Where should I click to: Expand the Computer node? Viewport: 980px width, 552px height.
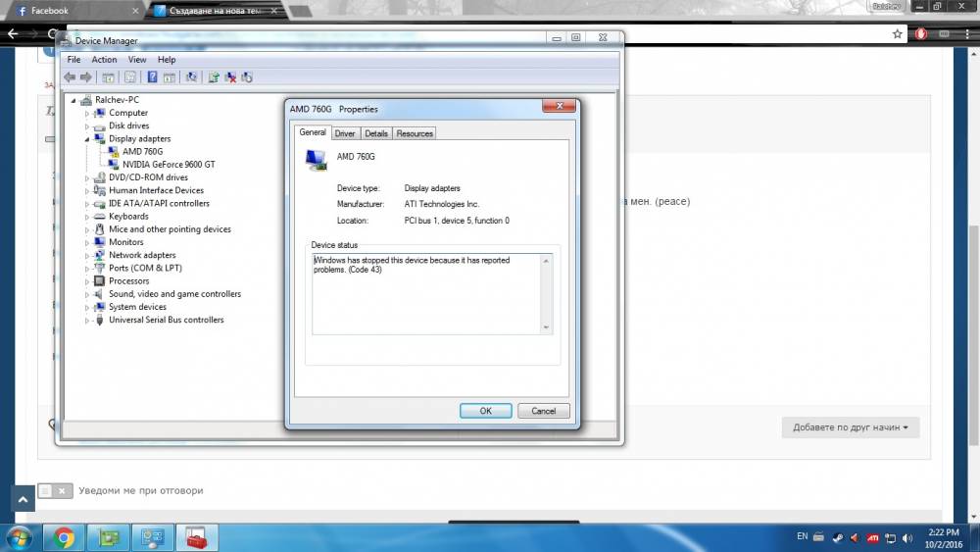click(87, 113)
